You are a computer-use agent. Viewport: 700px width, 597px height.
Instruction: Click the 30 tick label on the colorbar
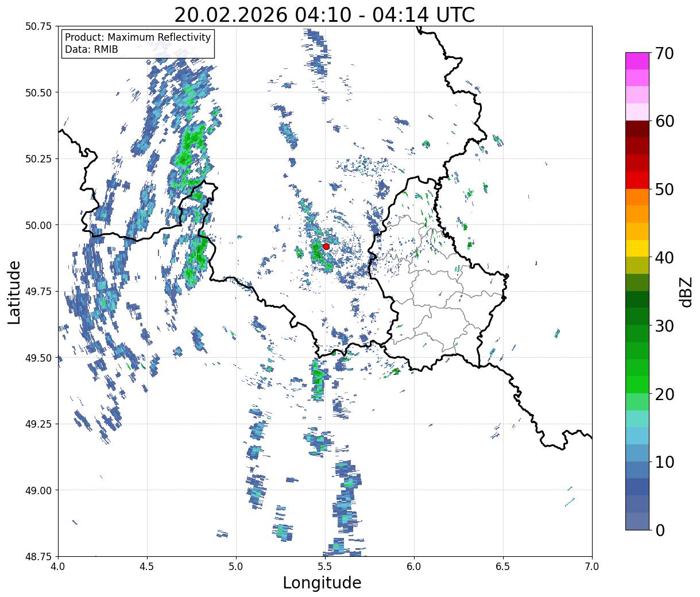click(666, 326)
